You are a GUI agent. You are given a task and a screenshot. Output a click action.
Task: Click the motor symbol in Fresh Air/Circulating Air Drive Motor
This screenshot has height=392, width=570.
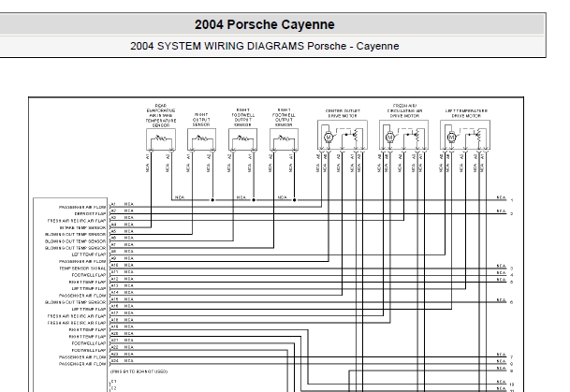tap(389, 138)
